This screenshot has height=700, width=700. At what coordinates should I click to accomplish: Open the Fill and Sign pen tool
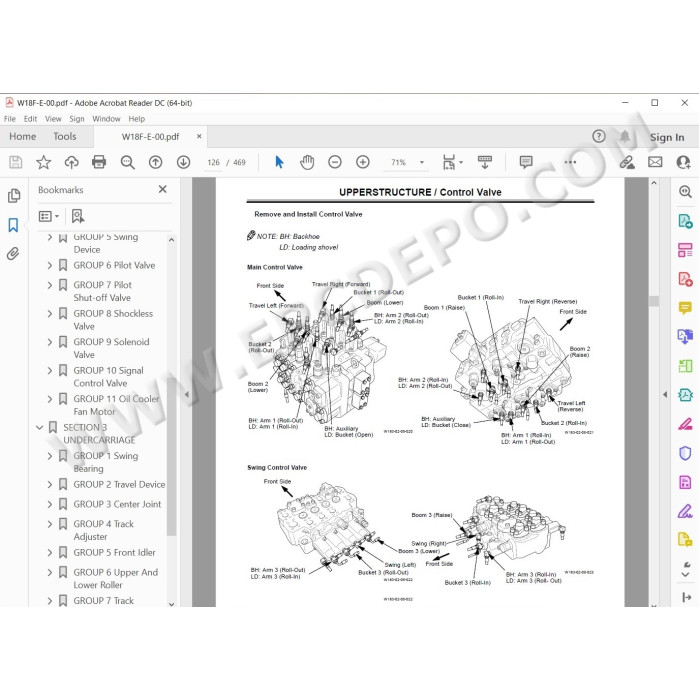(685, 511)
